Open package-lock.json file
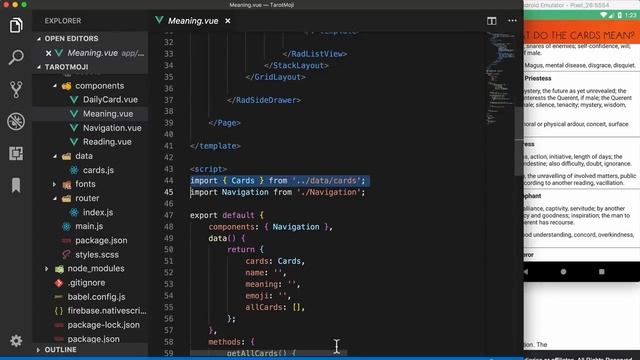Screen dimensions: 640x360 (x=103, y=325)
